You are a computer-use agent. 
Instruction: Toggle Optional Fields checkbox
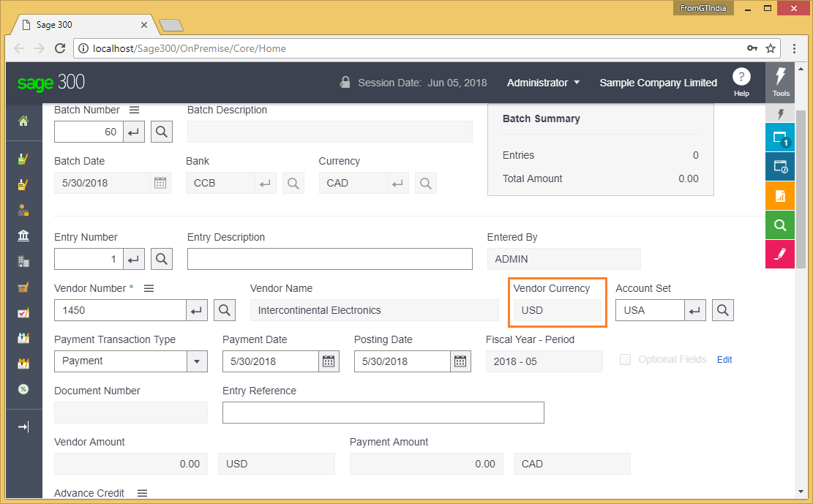pos(626,359)
